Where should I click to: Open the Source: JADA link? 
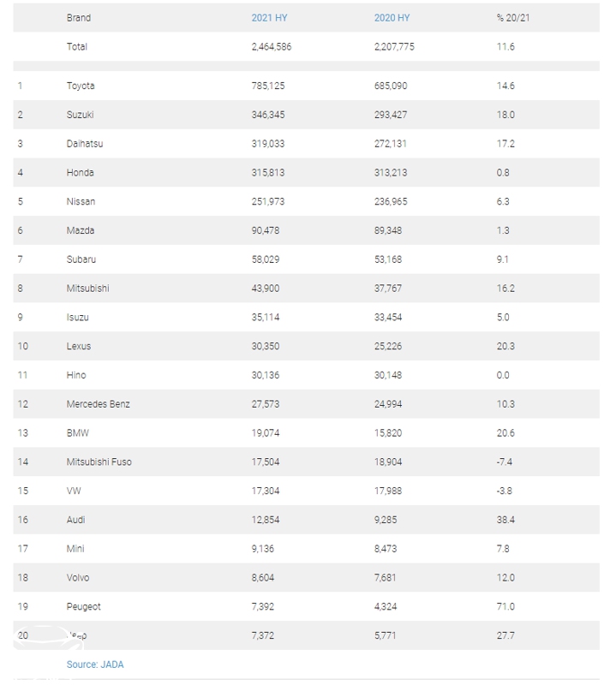click(95, 664)
